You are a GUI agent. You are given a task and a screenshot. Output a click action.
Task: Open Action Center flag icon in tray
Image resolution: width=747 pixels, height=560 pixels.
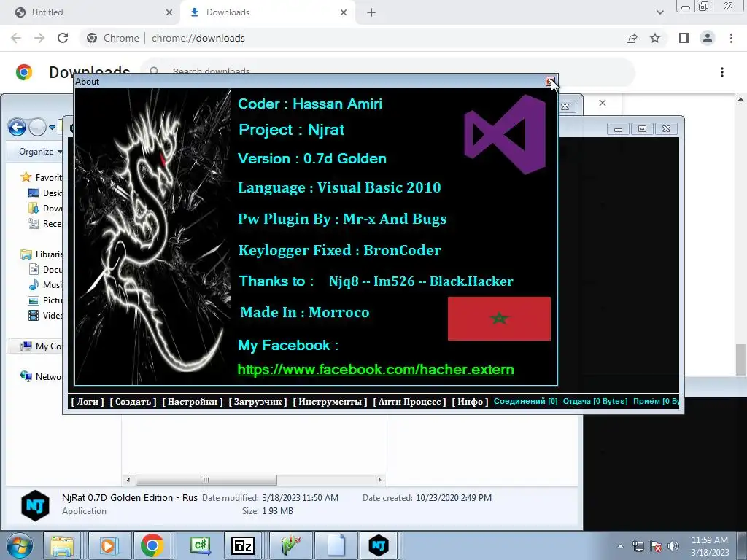pyautogui.click(x=656, y=546)
